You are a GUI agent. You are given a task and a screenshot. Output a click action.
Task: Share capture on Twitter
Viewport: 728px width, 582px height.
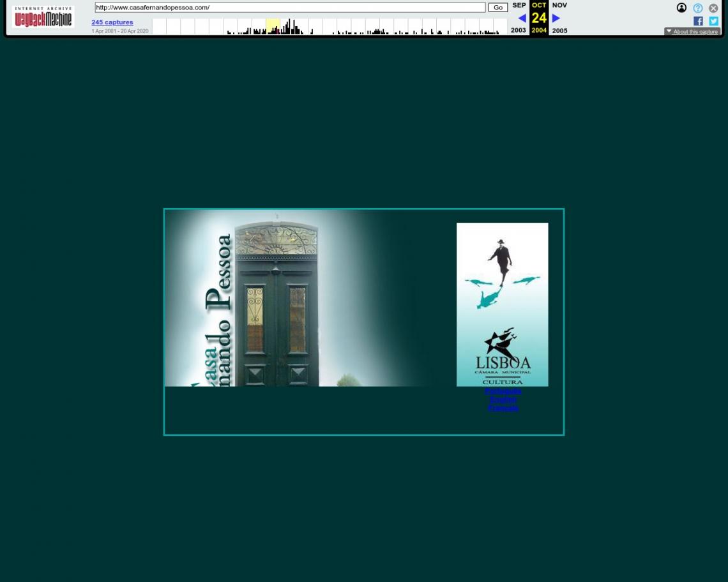pos(713,21)
